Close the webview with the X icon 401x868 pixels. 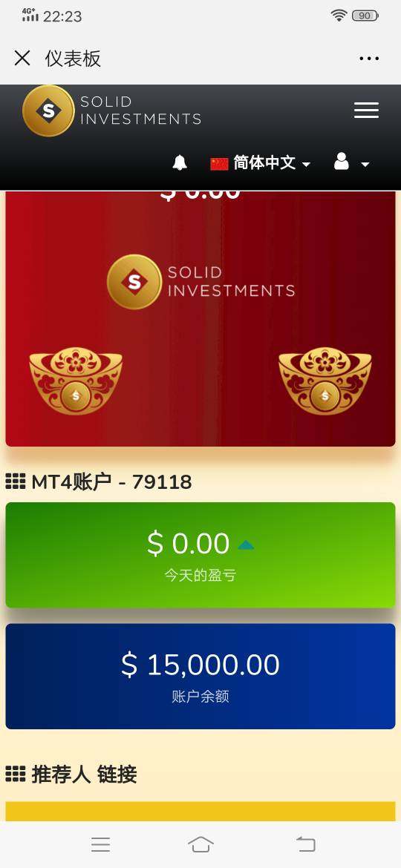tap(22, 58)
